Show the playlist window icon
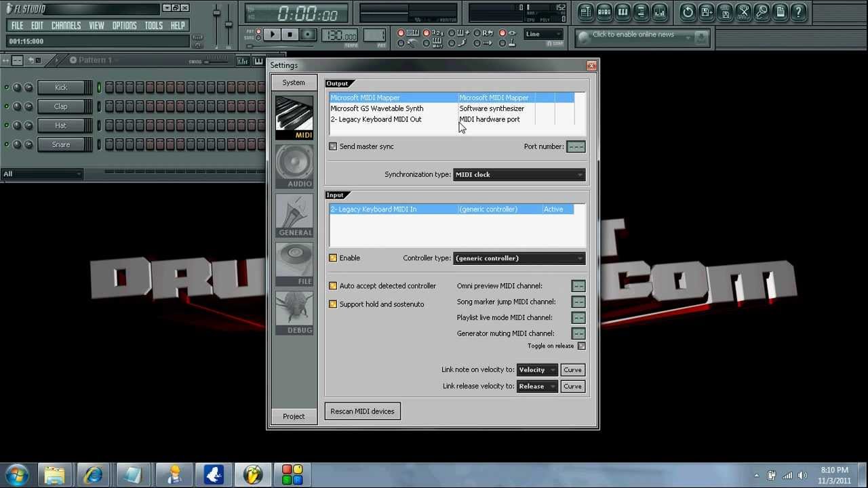The image size is (868, 488). click(x=586, y=12)
